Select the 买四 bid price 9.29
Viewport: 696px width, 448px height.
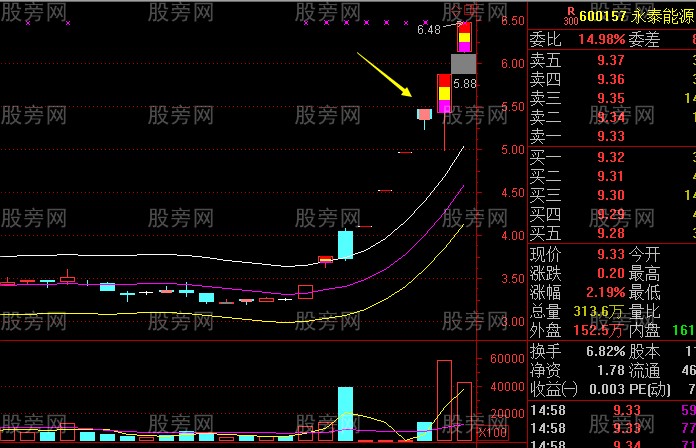[x=611, y=214]
